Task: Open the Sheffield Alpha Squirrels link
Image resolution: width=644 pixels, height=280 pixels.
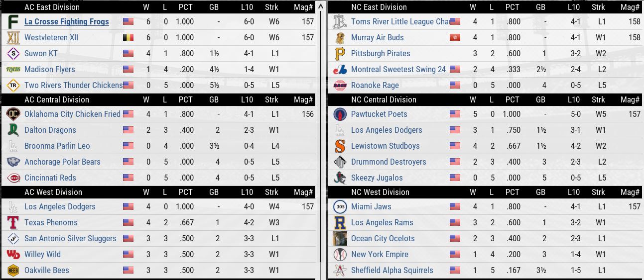Action: coord(391,270)
